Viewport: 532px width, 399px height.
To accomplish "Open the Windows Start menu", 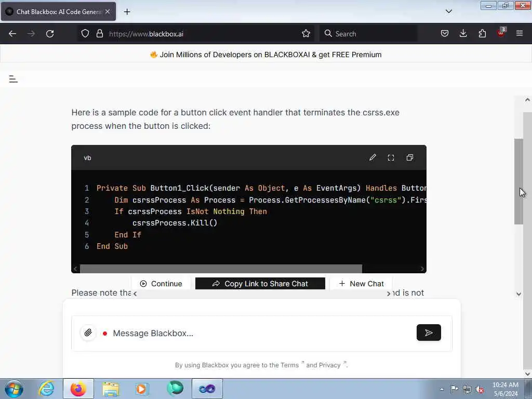I will coord(14,389).
